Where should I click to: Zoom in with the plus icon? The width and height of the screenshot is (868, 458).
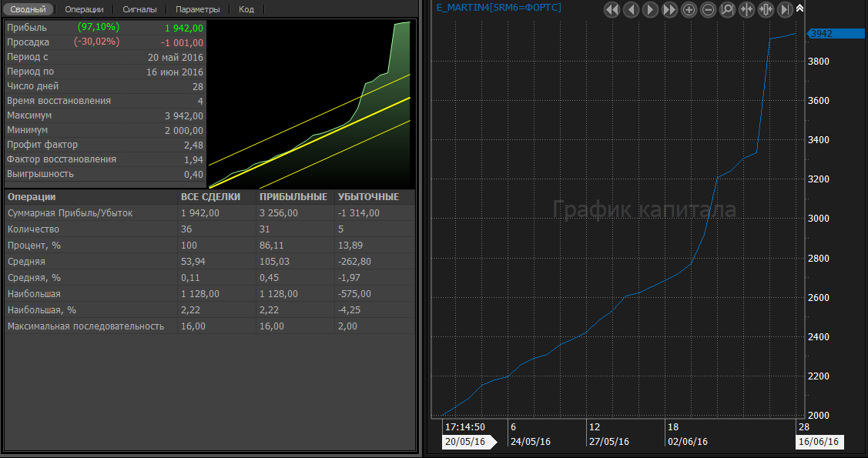tap(689, 9)
